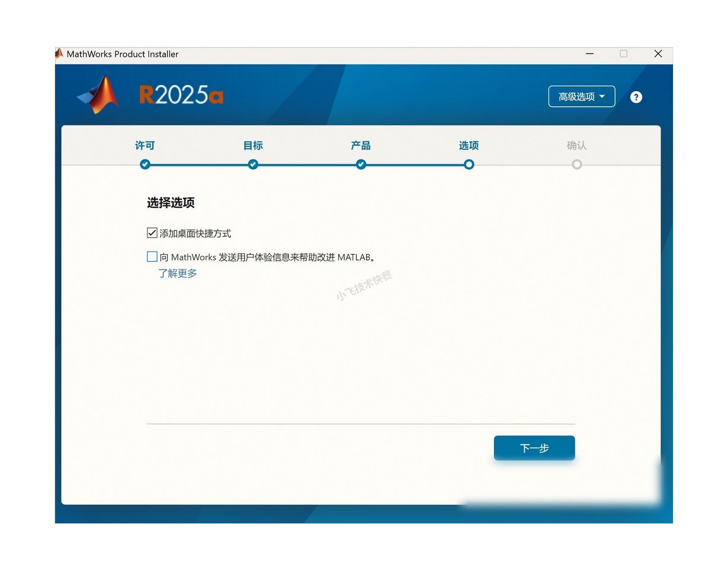Click the 目标 step checkmark circle

point(253,164)
